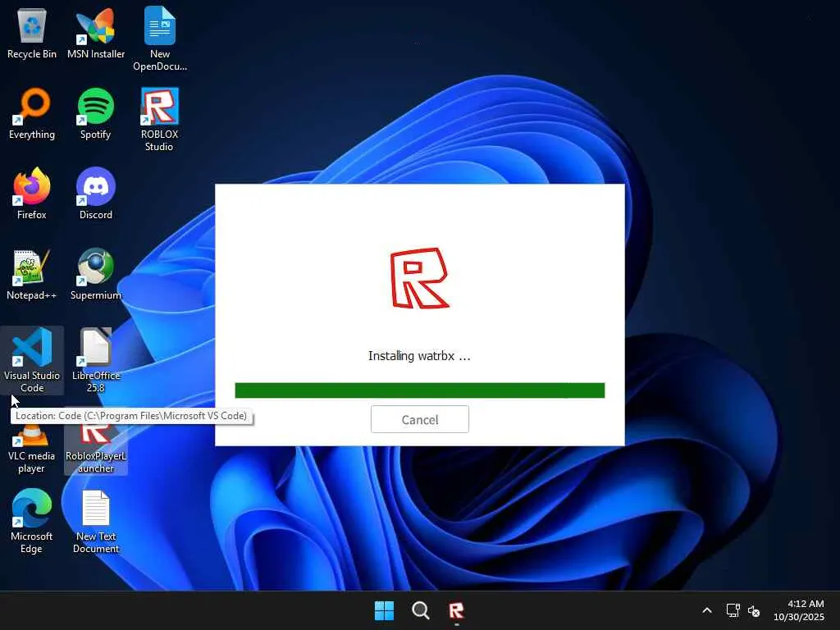Open the muted volume tray icon
Screen dimensions: 840x630
[x=754, y=610]
